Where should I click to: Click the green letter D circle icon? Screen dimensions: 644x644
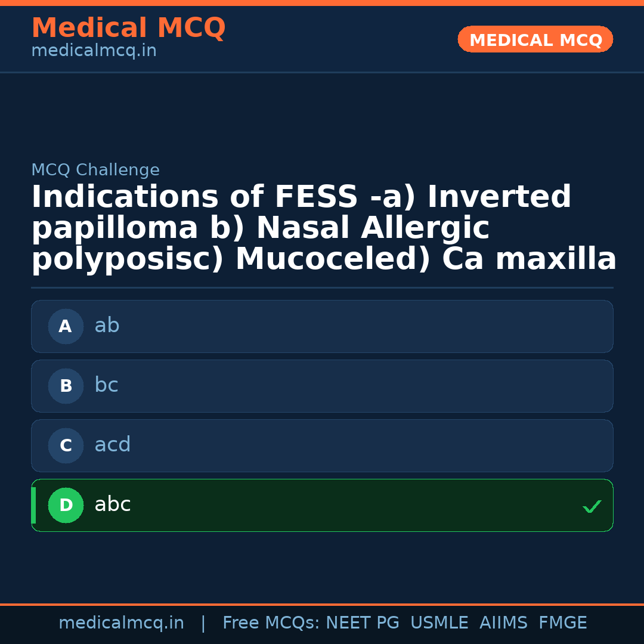point(66,505)
